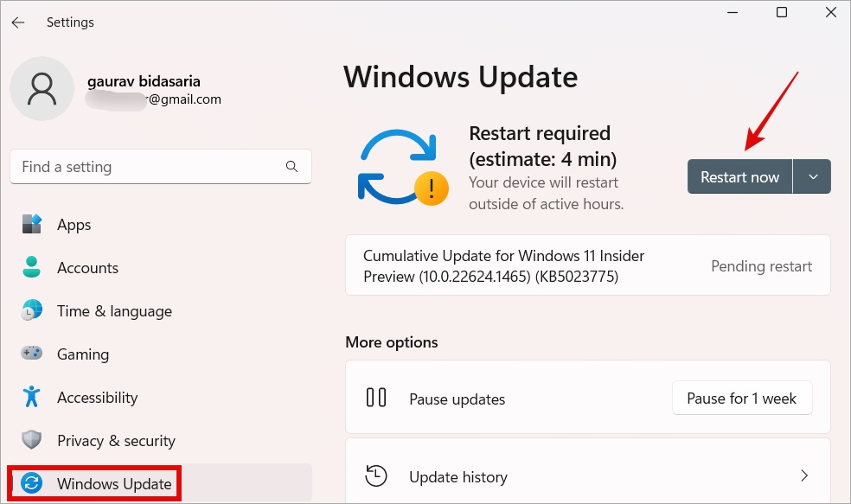Click the Update history clock icon
Image resolution: width=851 pixels, height=504 pixels.
point(376,476)
